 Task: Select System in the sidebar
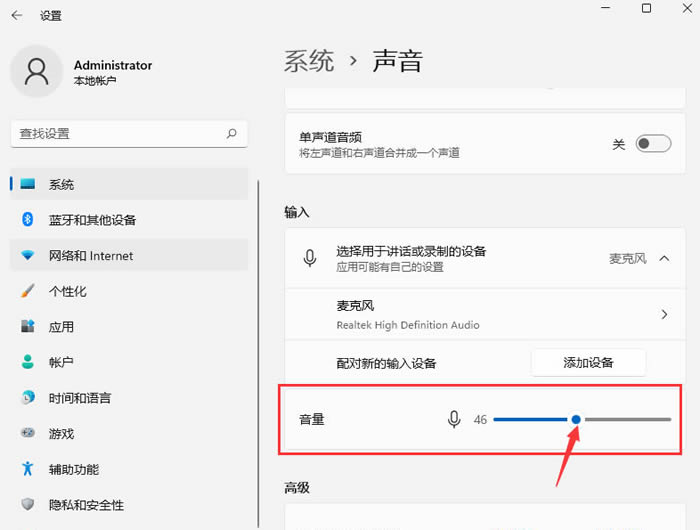tap(61, 185)
